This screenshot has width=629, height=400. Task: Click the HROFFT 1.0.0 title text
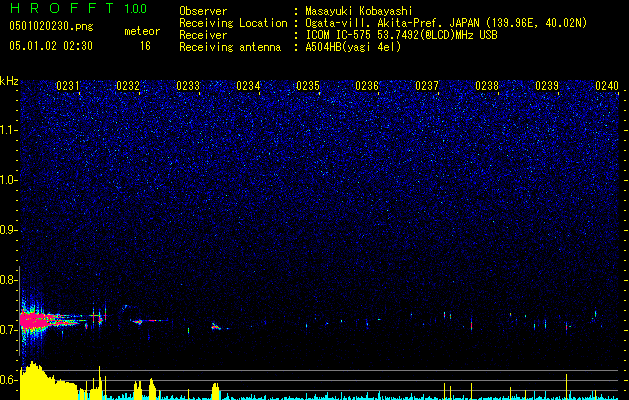tap(78, 8)
